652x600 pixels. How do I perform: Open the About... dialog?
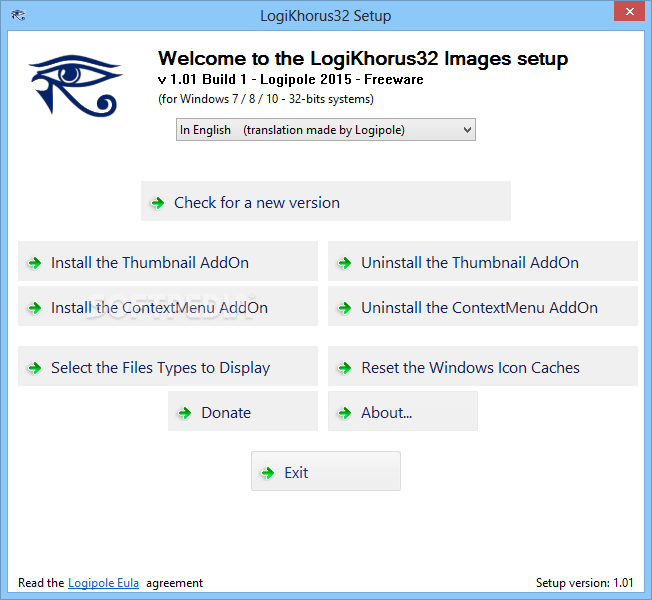click(403, 411)
